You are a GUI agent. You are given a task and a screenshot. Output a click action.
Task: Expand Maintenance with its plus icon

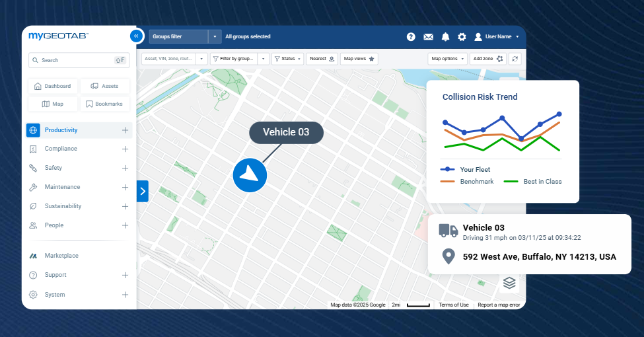tap(125, 187)
